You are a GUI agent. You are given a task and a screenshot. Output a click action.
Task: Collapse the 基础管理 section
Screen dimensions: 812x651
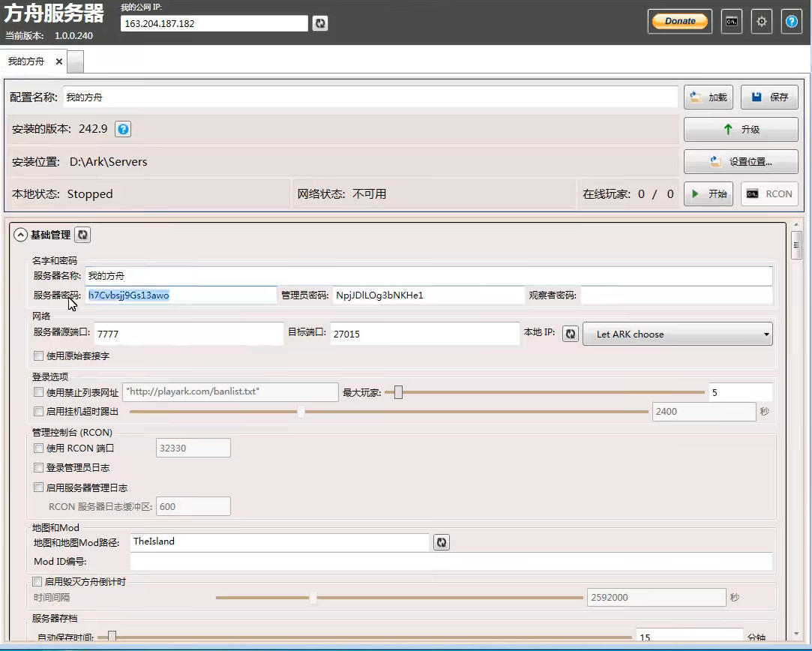click(x=20, y=235)
